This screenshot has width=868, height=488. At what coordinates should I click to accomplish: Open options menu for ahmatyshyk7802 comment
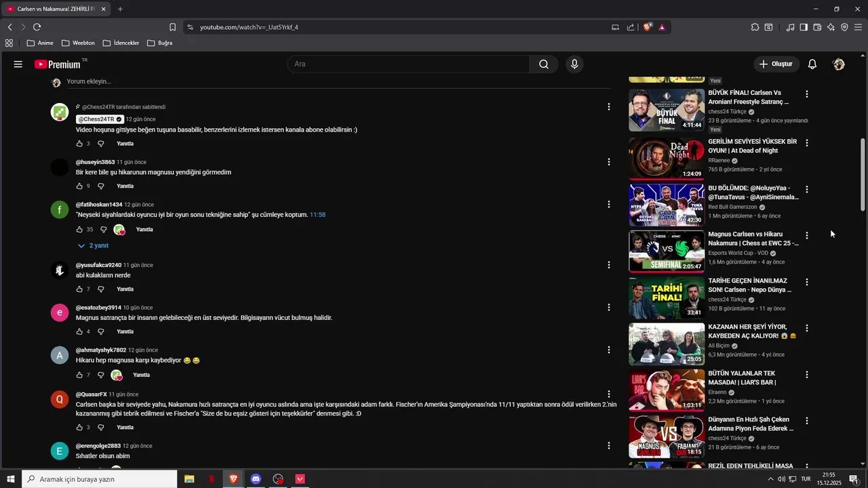tap(609, 350)
